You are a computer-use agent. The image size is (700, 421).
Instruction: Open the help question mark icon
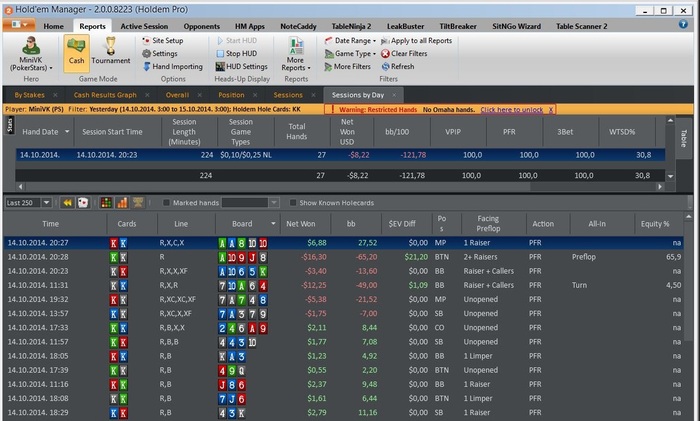coord(683,24)
